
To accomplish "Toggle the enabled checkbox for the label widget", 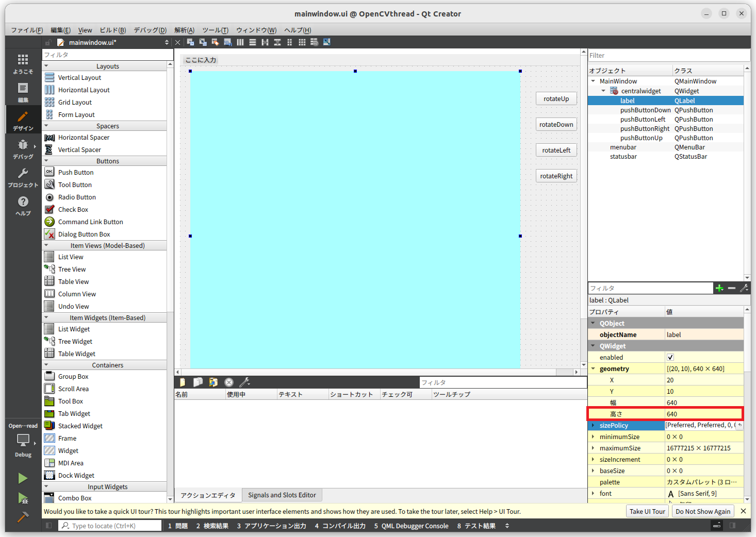I will 670,357.
